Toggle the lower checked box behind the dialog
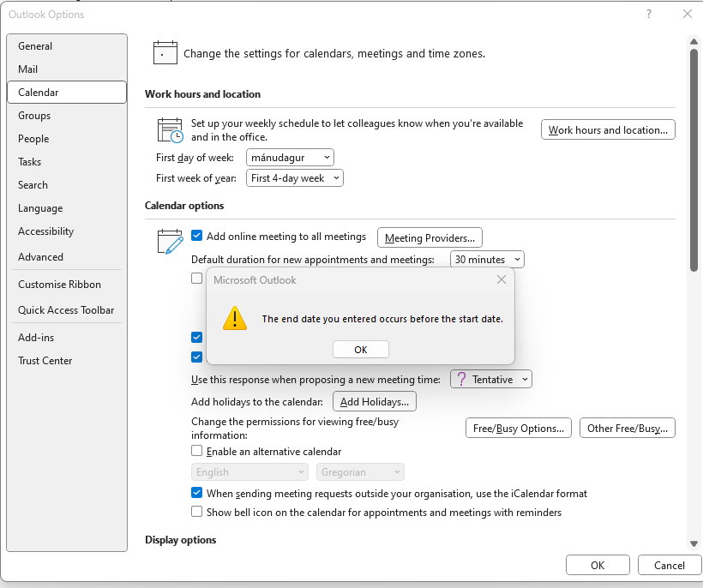Screen dimensions: 703x588 [196, 357]
